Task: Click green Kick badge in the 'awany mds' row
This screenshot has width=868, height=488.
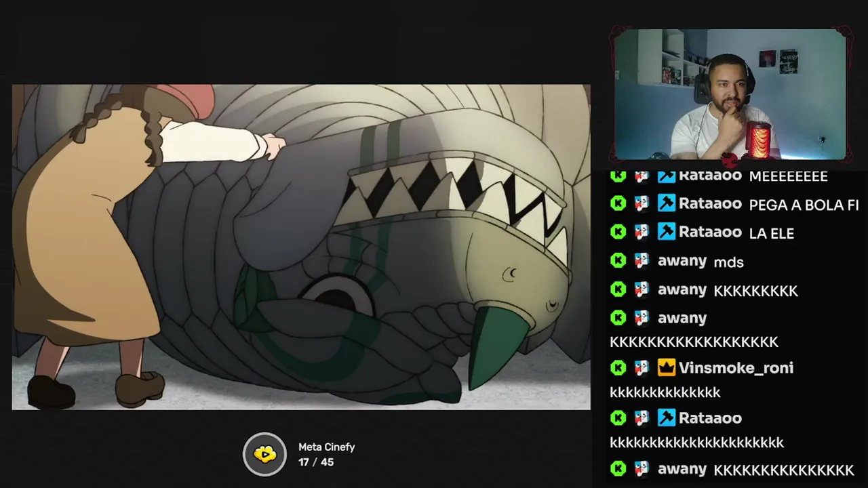Action: pos(618,260)
